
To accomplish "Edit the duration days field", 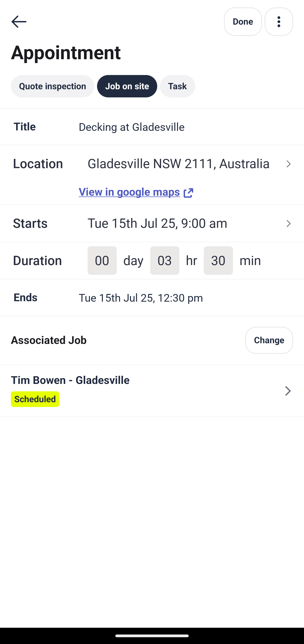I will pyautogui.click(x=102, y=261).
